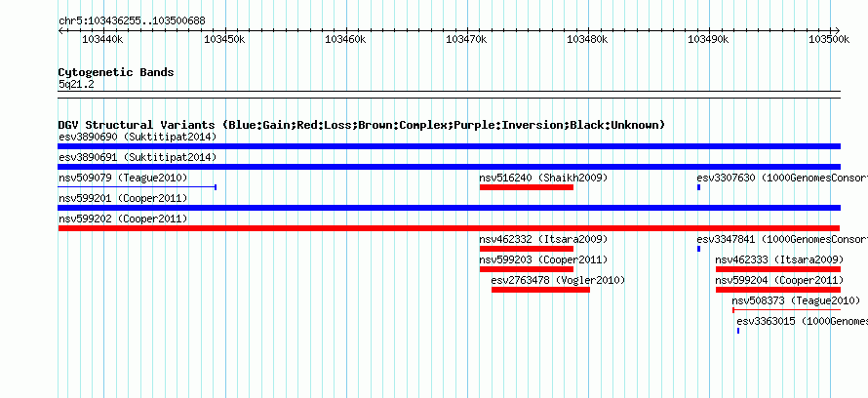The width and height of the screenshot is (868, 398).
Task: Open the nsv516240 (Shaikh2009) red loss bar
Action: (x=527, y=187)
